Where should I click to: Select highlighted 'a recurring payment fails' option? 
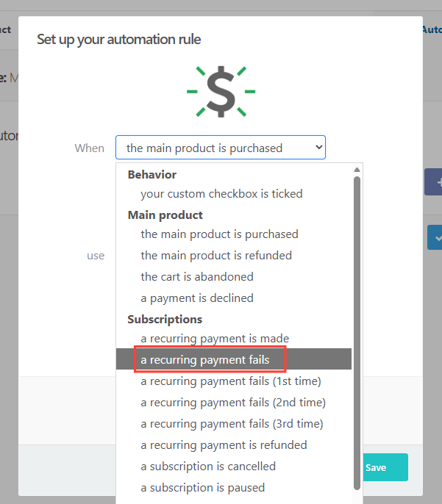205,360
